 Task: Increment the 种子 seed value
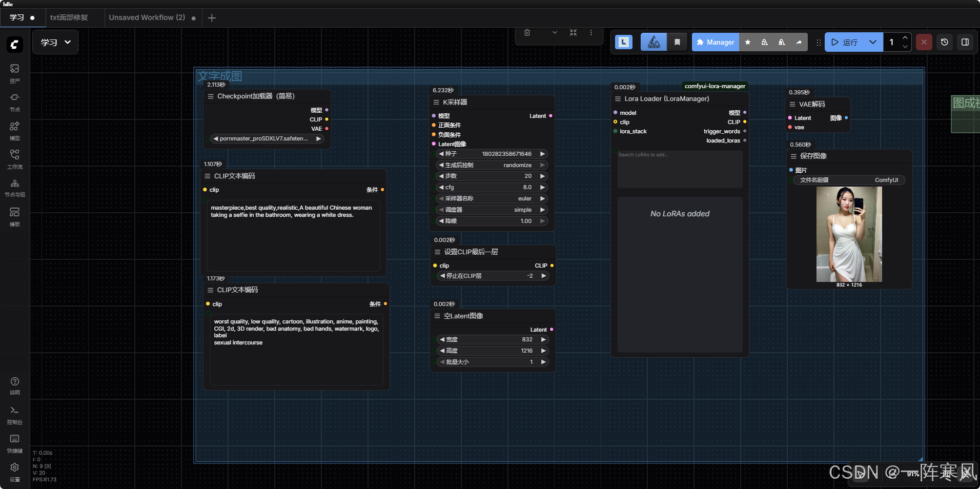pos(543,154)
